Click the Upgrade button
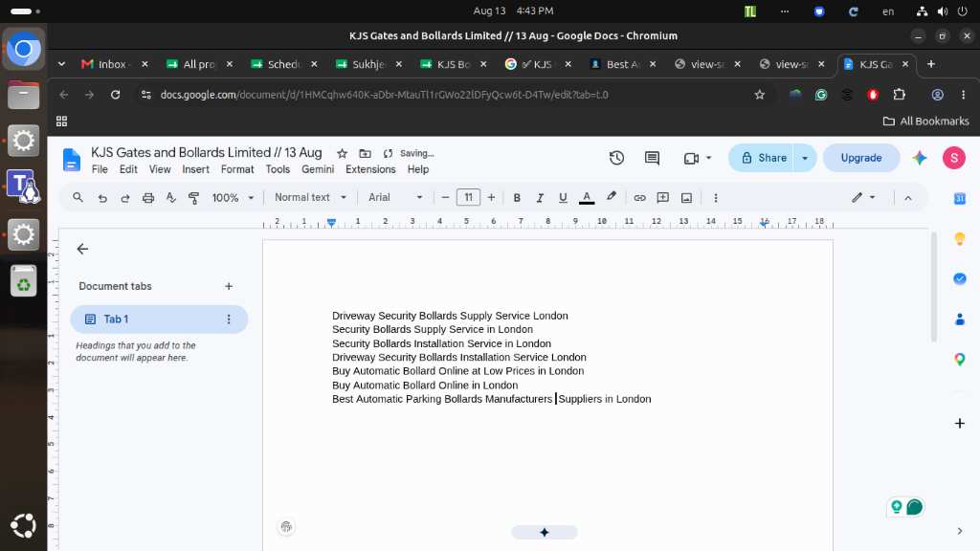The image size is (980, 551). tap(861, 158)
